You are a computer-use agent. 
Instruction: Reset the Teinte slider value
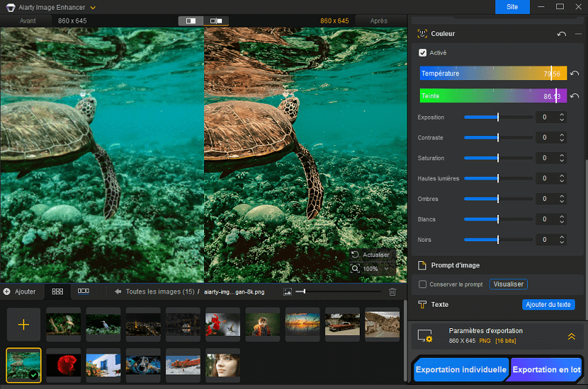574,96
